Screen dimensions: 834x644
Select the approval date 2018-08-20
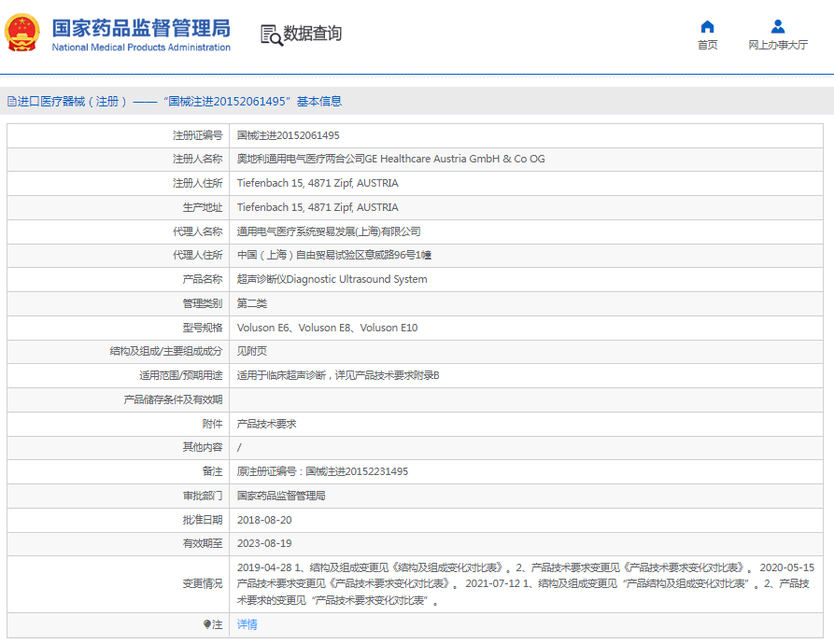[x=264, y=520]
